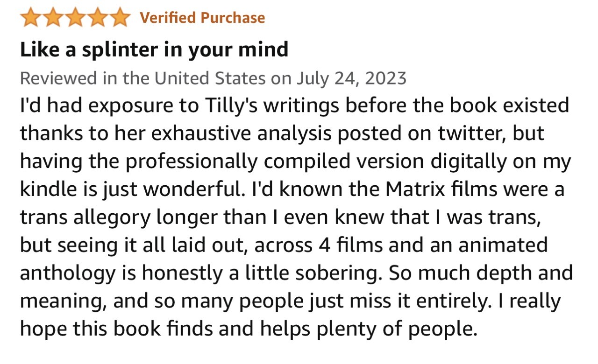Click the third orange rating star

pyautogui.click(x=75, y=18)
